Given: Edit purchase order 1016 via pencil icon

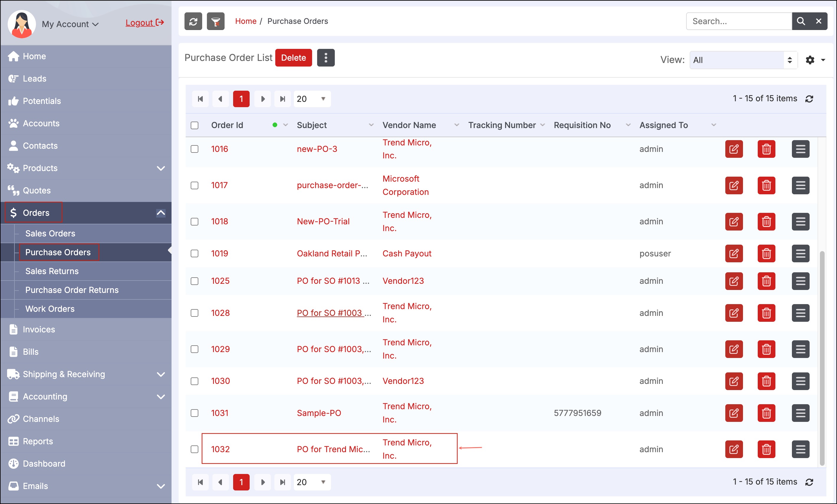Looking at the screenshot, I should coord(734,149).
